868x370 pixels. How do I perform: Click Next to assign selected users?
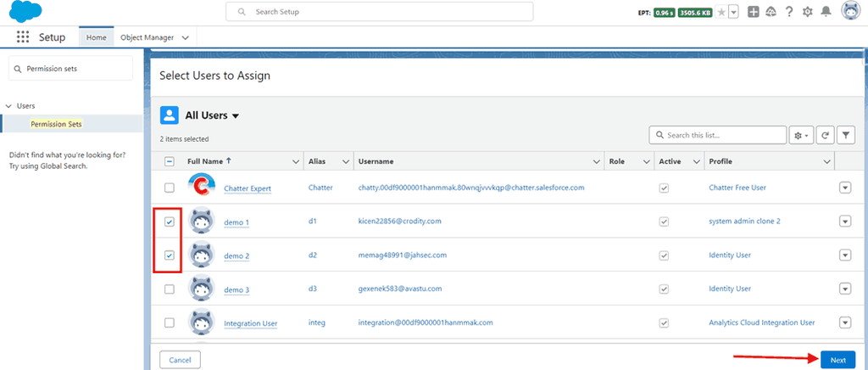(x=837, y=360)
